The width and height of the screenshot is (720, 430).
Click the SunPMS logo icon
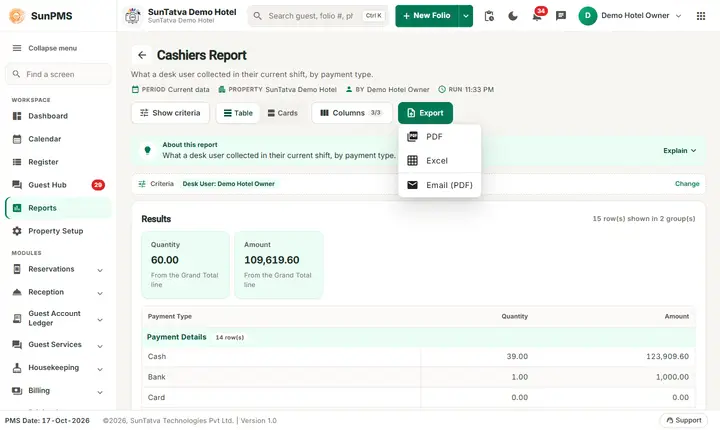pos(17,16)
